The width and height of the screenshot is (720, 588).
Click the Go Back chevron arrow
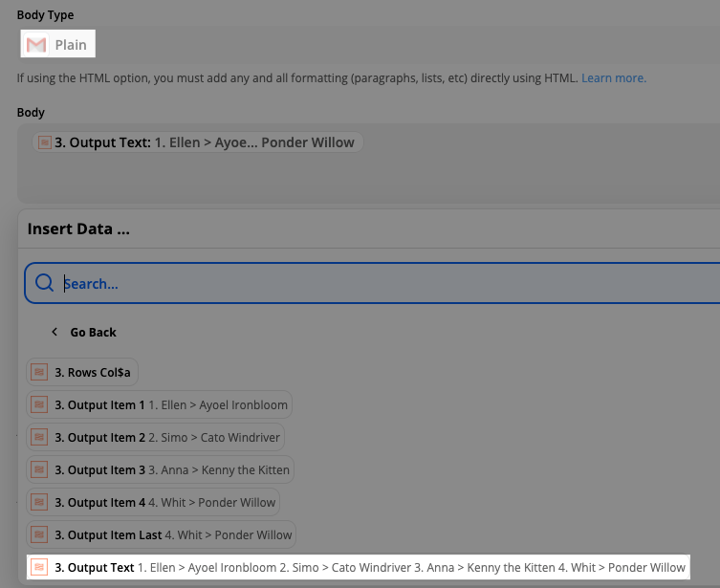[x=55, y=332]
